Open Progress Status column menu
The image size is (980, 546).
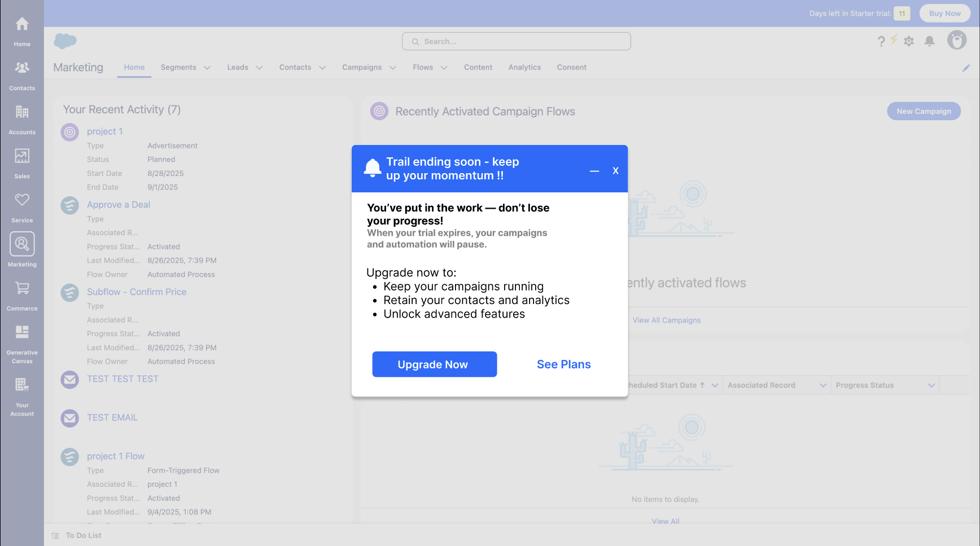click(931, 385)
